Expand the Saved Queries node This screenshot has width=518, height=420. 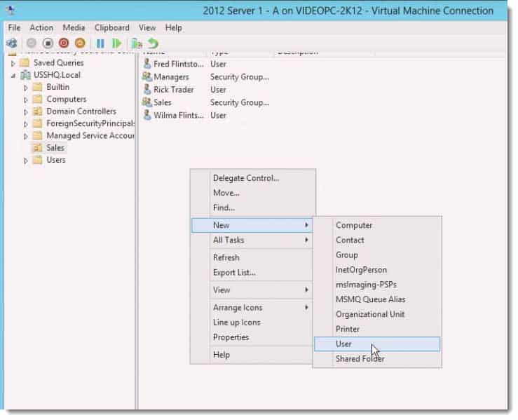pos(13,63)
